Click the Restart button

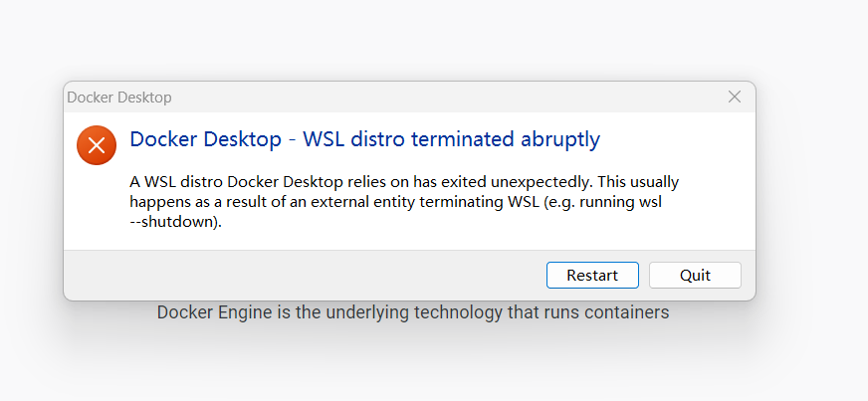(x=592, y=276)
